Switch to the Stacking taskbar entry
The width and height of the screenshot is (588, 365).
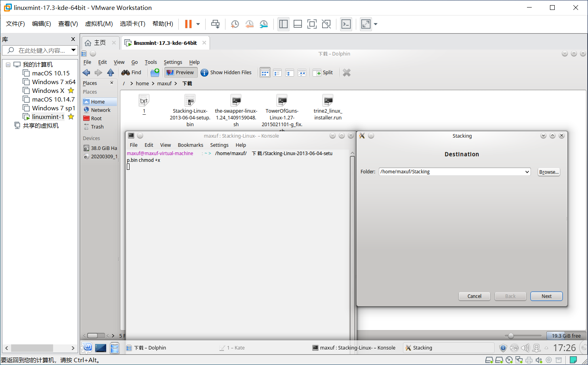tap(449, 348)
